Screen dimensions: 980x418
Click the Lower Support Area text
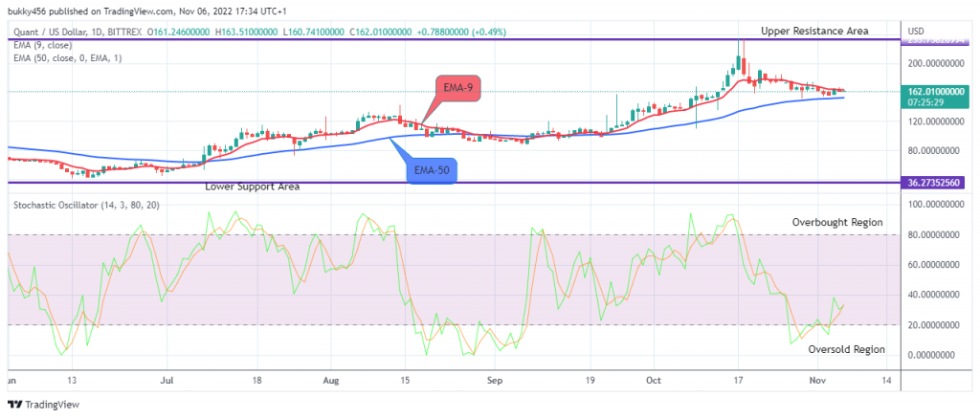coord(252,187)
